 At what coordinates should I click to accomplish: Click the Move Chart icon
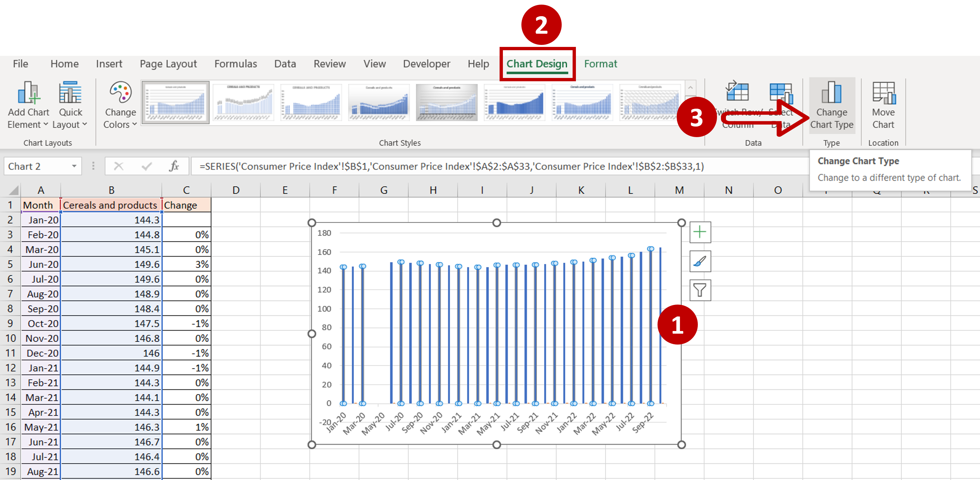point(884,93)
